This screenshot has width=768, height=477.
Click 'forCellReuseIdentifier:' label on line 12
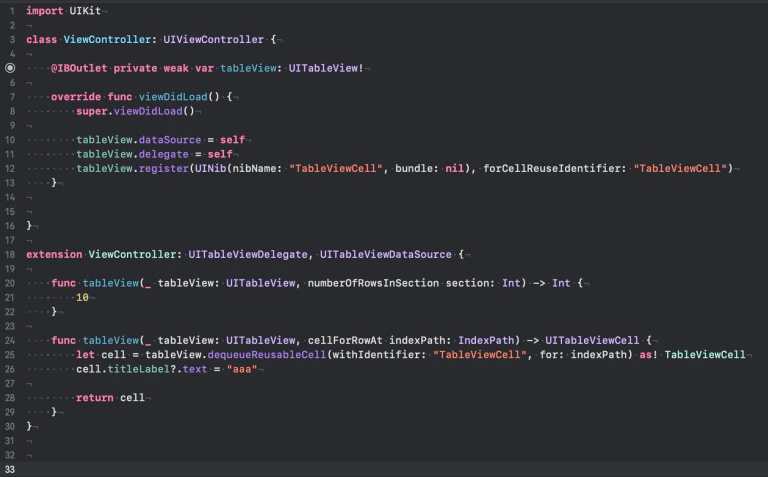point(555,168)
